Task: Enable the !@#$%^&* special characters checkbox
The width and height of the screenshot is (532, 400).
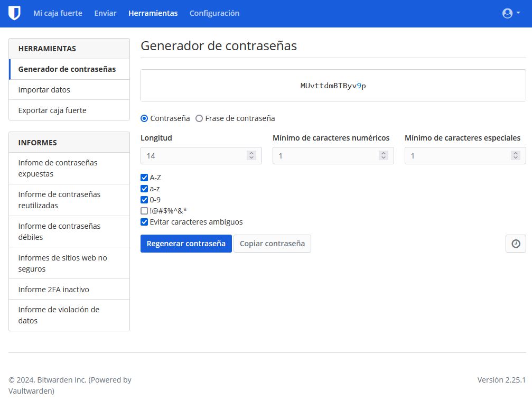Action: click(144, 211)
